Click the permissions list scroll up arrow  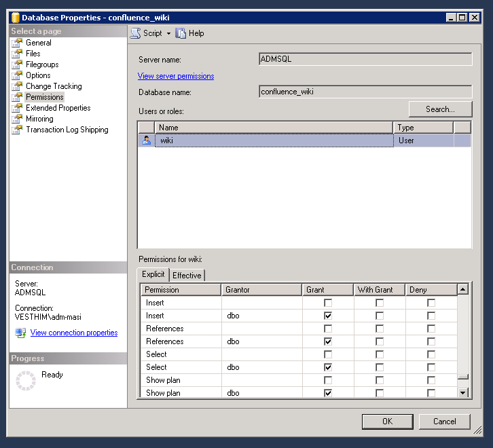click(x=463, y=289)
